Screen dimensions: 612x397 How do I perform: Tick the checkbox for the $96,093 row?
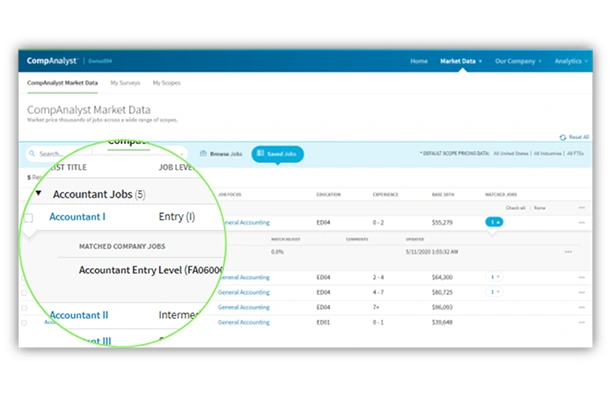pyautogui.click(x=24, y=308)
